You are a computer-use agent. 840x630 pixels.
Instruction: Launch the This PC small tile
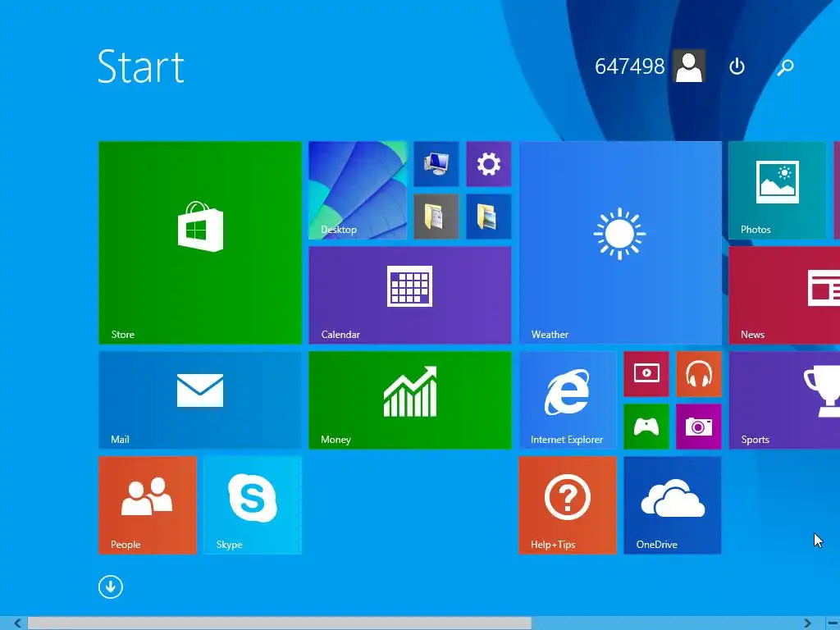point(436,164)
